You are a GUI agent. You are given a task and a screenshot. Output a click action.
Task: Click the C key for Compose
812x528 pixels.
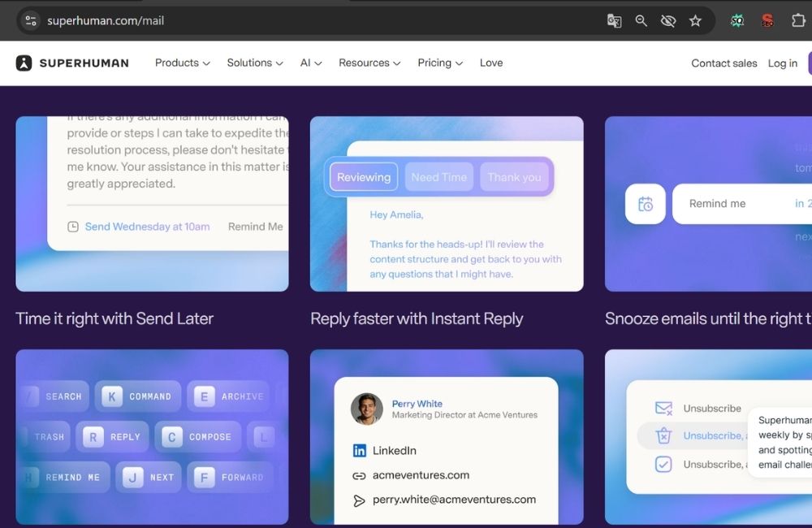click(x=172, y=437)
